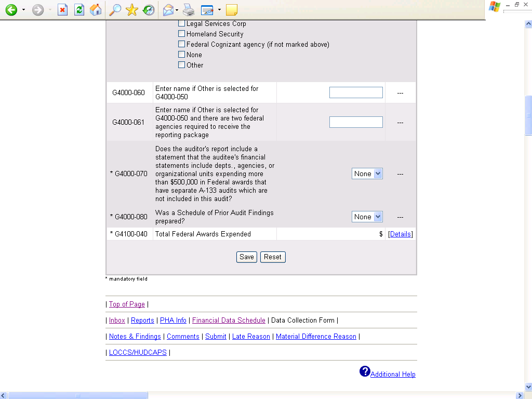
Task: Click the green Back arrow button
Action: [11, 10]
